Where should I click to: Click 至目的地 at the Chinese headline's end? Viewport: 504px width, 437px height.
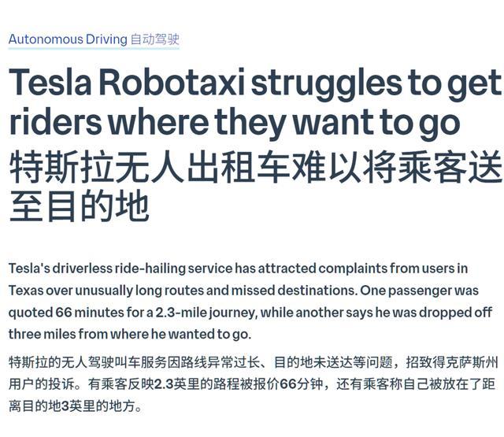79,206
